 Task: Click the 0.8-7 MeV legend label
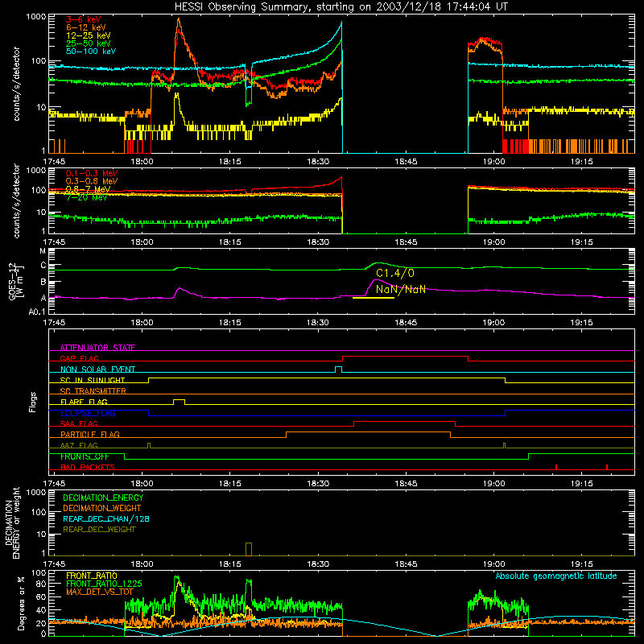pos(88,189)
